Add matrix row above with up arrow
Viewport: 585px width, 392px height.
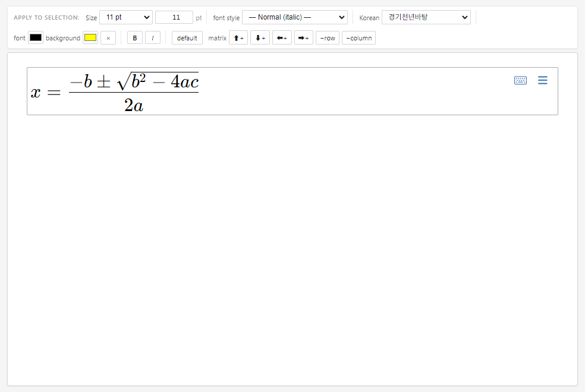point(238,37)
